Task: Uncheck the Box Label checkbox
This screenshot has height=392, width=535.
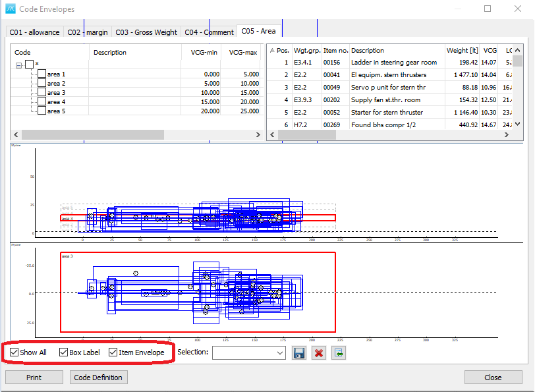Action: [x=64, y=352]
